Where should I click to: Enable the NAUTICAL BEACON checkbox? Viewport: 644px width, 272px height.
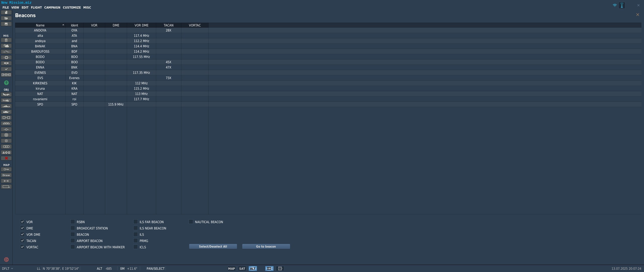tap(191, 222)
